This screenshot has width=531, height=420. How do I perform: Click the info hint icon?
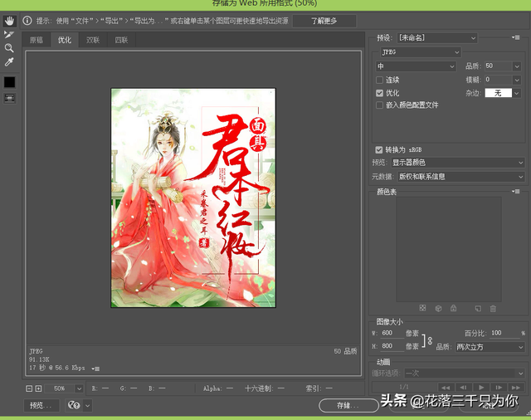pyautogui.click(x=27, y=21)
